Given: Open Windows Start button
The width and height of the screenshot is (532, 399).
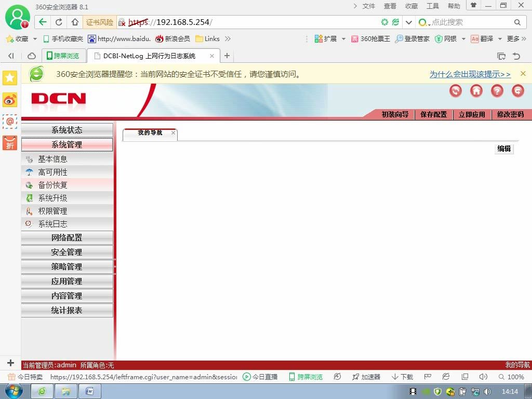Looking at the screenshot, I should tap(14, 391).
